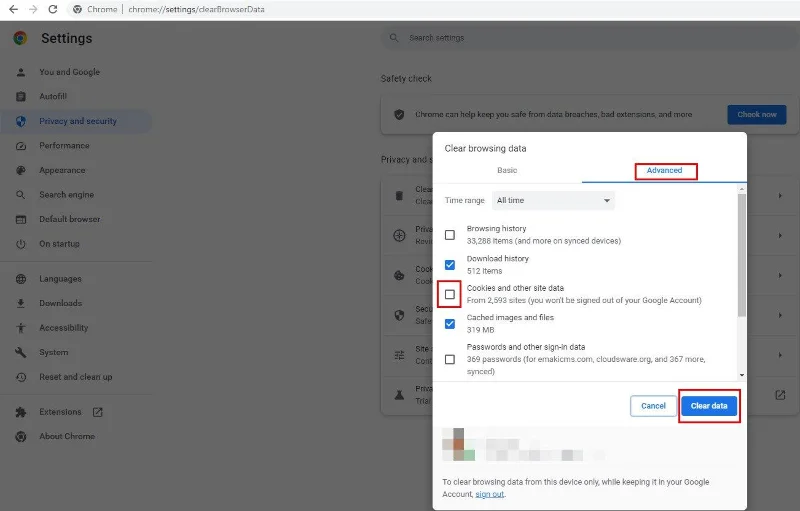
Task: Open the Time range dropdown
Action: (x=553, y=201)
